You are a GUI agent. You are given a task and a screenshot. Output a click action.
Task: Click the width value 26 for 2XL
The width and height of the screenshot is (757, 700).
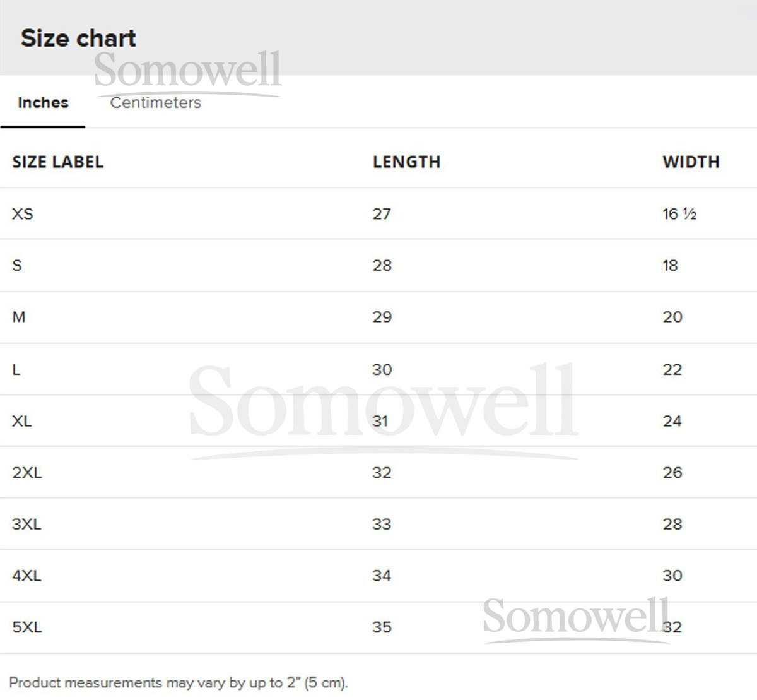click(x=672, y=472)
